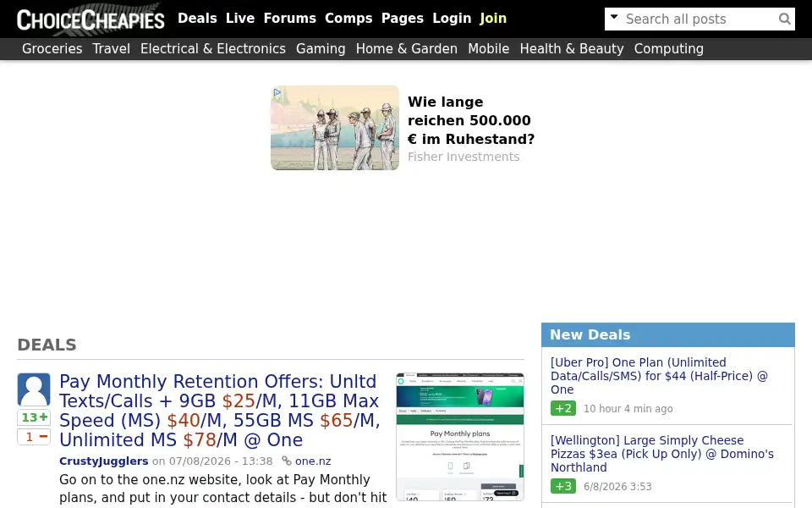Upvote the Pay Monthly Retention deal
Image resolution: width=812 pixels, height=508 pixels.
34,417
